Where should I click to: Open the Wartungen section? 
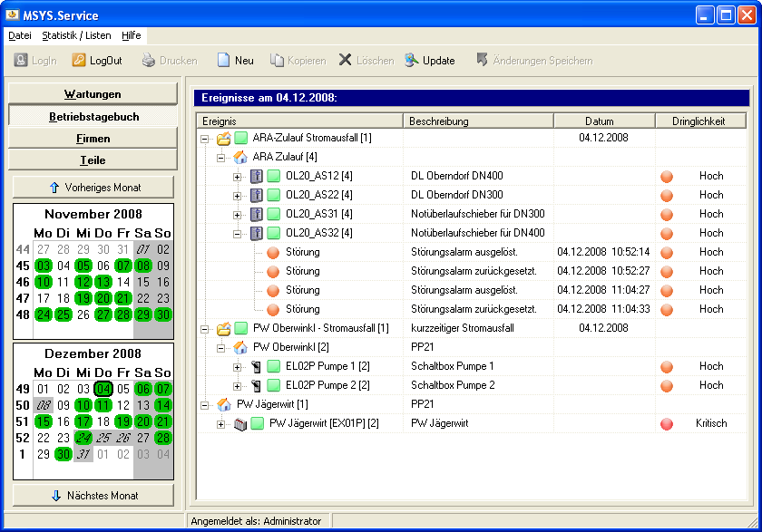[93, 94]
